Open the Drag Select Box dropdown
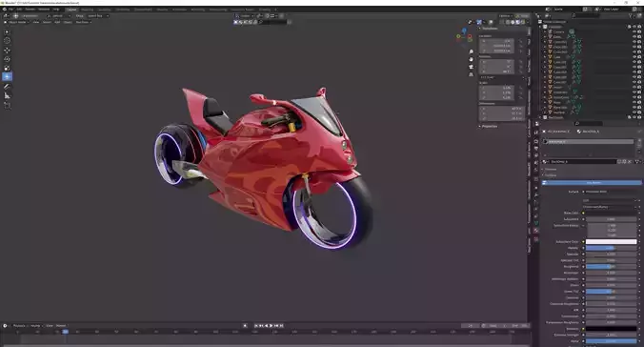 coord(97,15)
